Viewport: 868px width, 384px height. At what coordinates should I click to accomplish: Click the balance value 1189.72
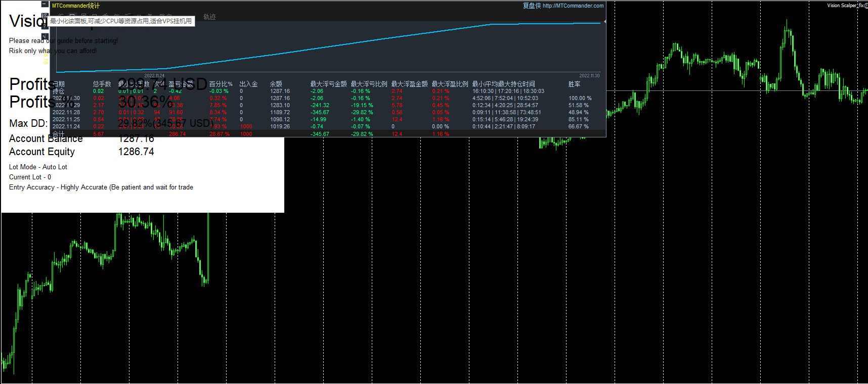tap(280, 112)
